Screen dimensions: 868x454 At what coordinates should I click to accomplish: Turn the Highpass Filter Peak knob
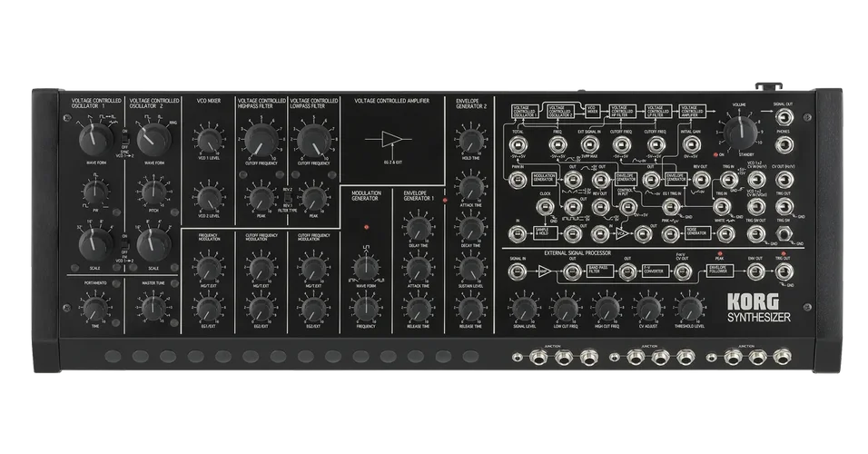point(261,198)
